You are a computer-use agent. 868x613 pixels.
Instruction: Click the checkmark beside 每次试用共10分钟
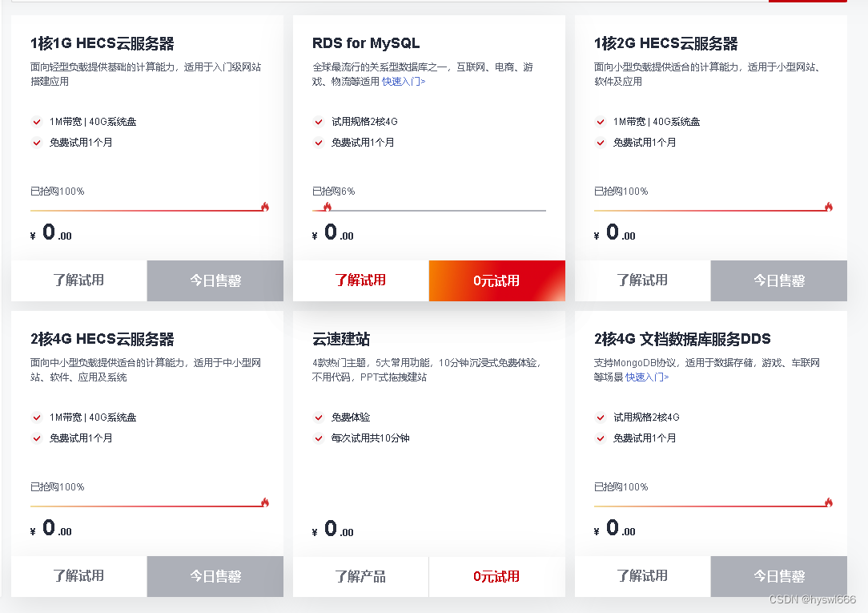(x=319, y=439)
